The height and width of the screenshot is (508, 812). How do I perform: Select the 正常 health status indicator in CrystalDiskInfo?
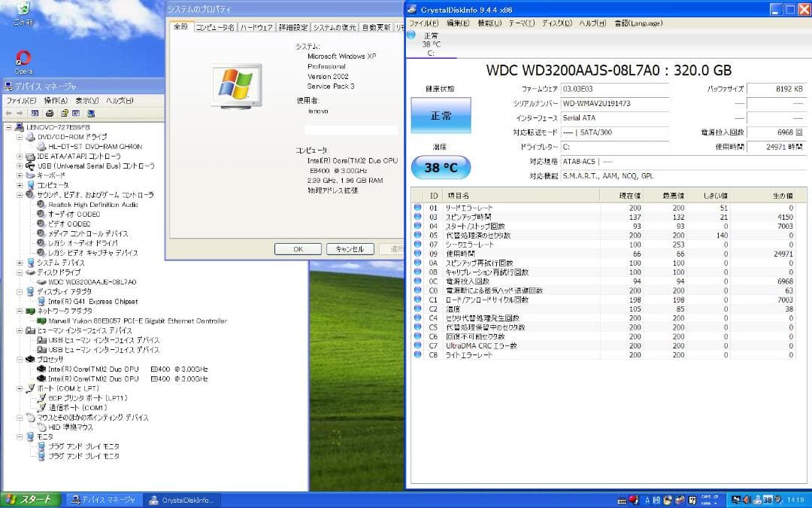[441, 115]
